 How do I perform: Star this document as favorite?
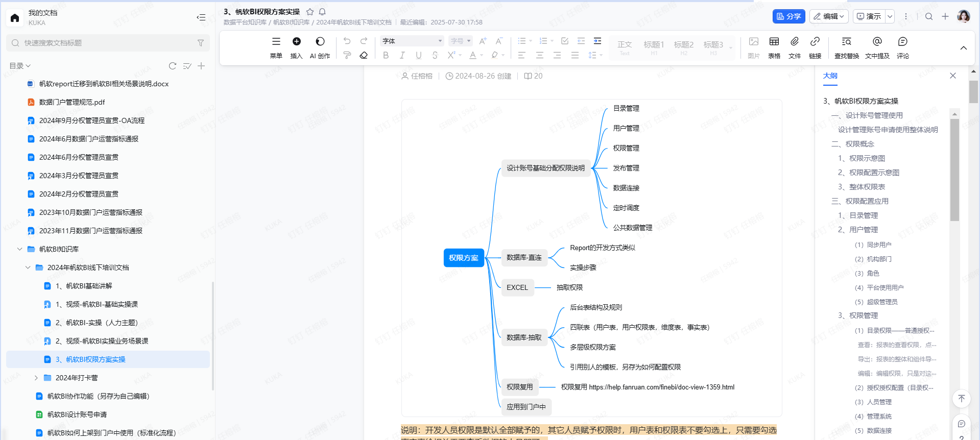point(310,12)
